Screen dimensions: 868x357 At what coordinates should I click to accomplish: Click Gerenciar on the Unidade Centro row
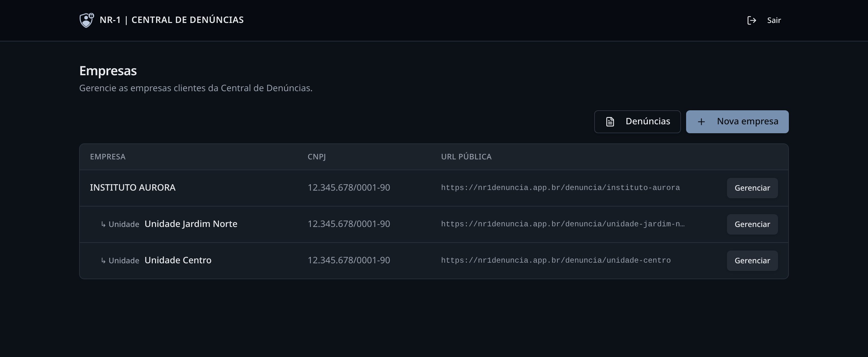pyautogui.click(x=752, y=261)
